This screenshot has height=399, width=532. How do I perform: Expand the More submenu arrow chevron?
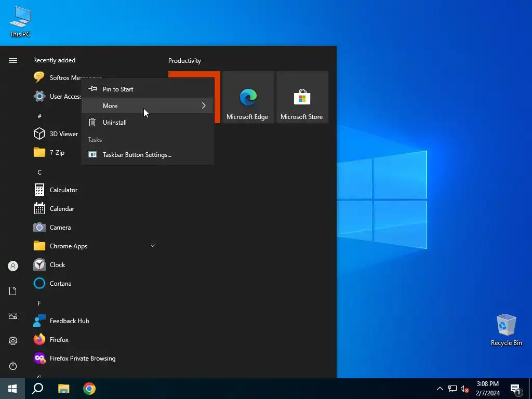click(204, 106)
